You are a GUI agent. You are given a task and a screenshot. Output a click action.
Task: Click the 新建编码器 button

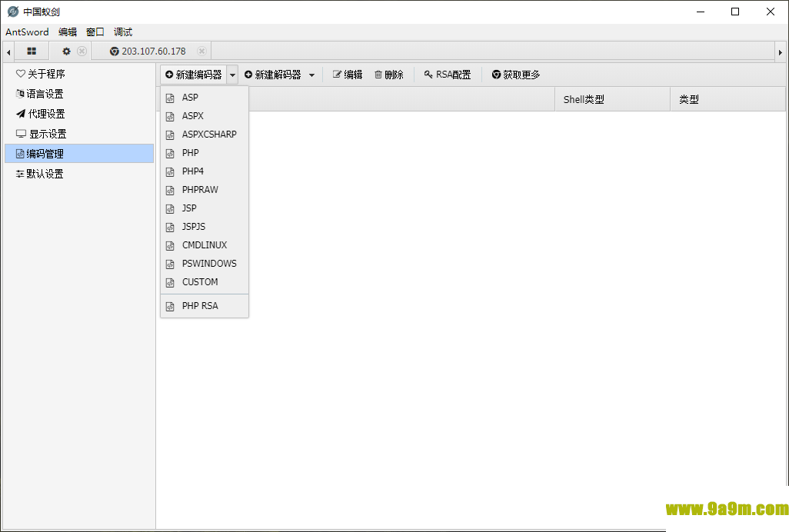pos(194,75)
